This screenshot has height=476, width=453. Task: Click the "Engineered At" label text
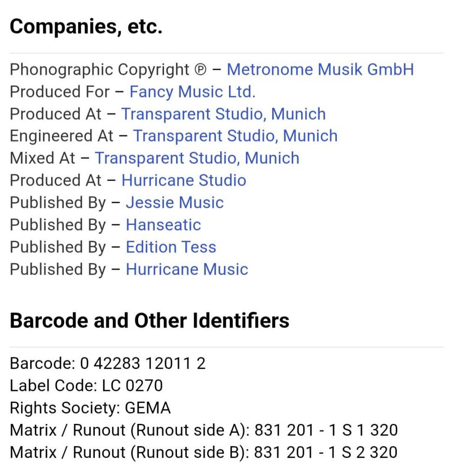(x=61, y=136)
